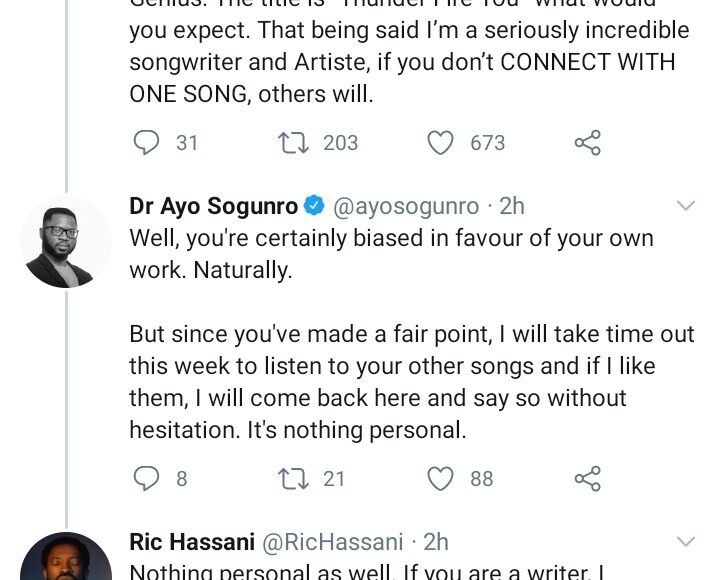Reply to Dr Ayo Sogunro's tweet
Screen dimensions: 720x580
[x=147, y=479]
